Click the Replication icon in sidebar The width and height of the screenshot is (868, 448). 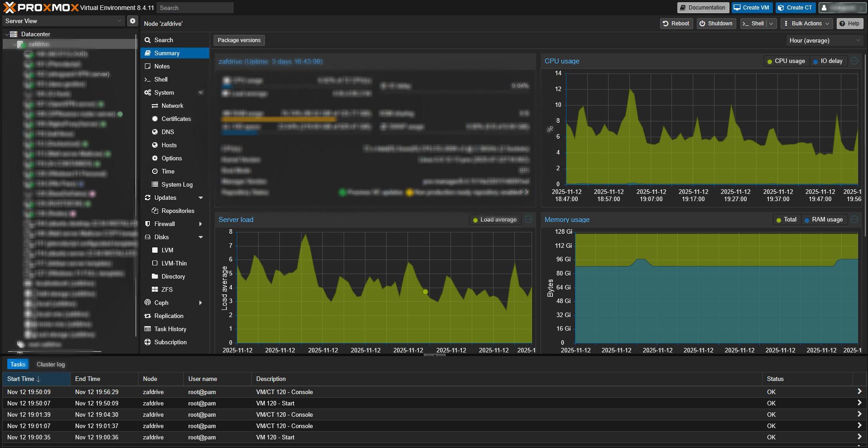[x=148, y=316]
